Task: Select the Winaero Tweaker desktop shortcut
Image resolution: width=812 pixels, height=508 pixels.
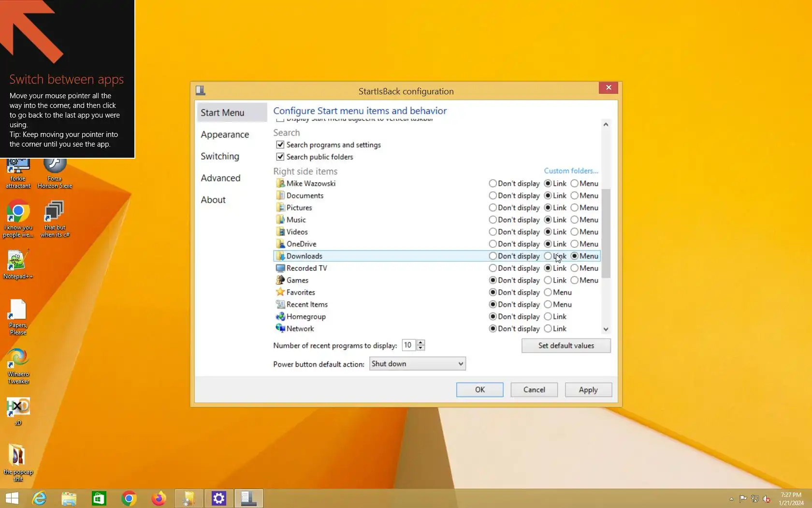Action: pos(18,366)
